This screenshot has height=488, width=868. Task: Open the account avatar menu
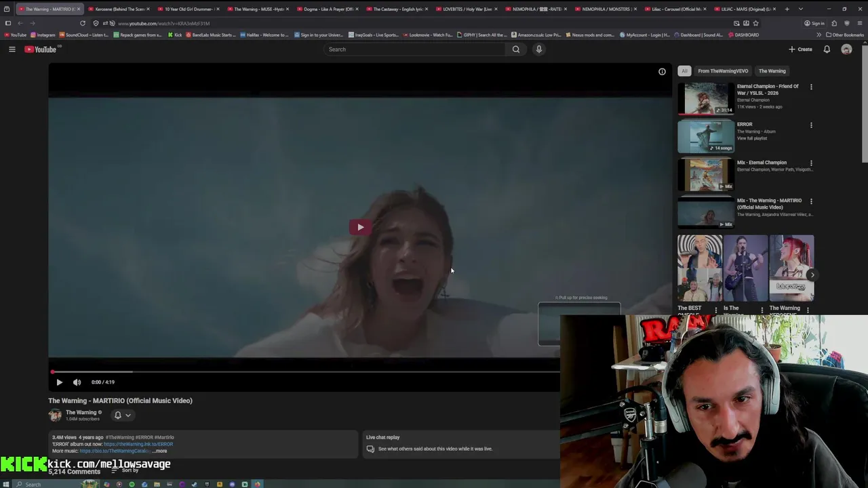point(846,49)
